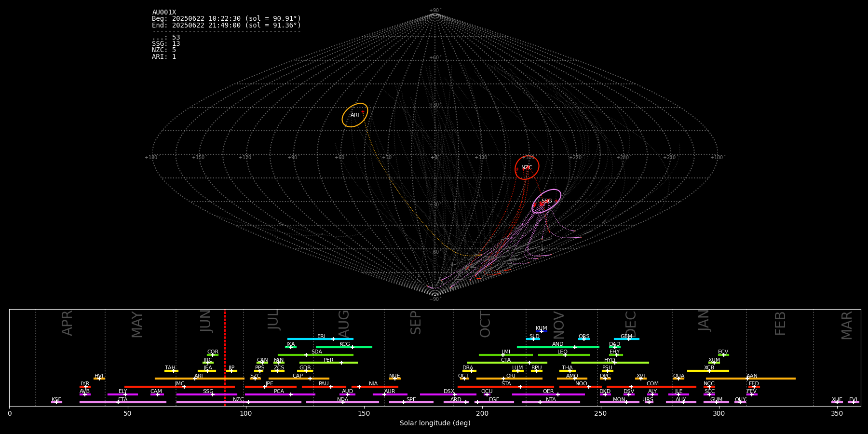Click the cyan ORS shower bar
This screenshot has width=868, height=434.
(584, 339)
